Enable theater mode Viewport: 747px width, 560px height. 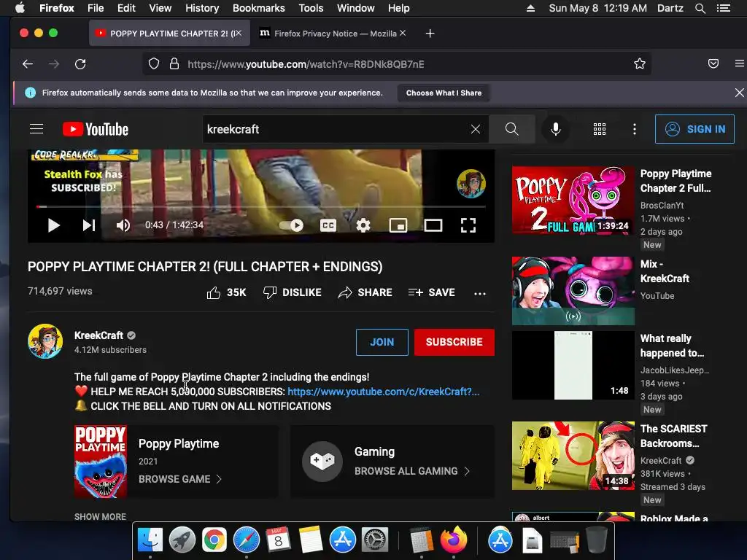point(433,225)
